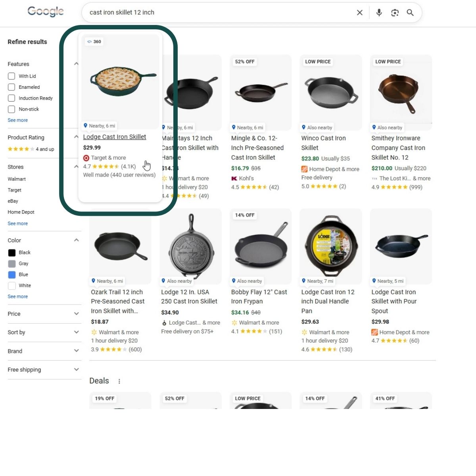
Task: Click the $210.00 Smithey price
Action: coord(382,168)
